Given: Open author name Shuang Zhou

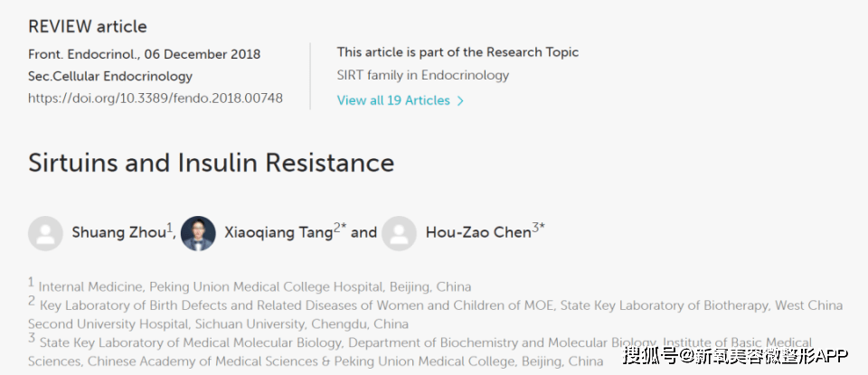Looking at the screenshot, I should [119, 233].
